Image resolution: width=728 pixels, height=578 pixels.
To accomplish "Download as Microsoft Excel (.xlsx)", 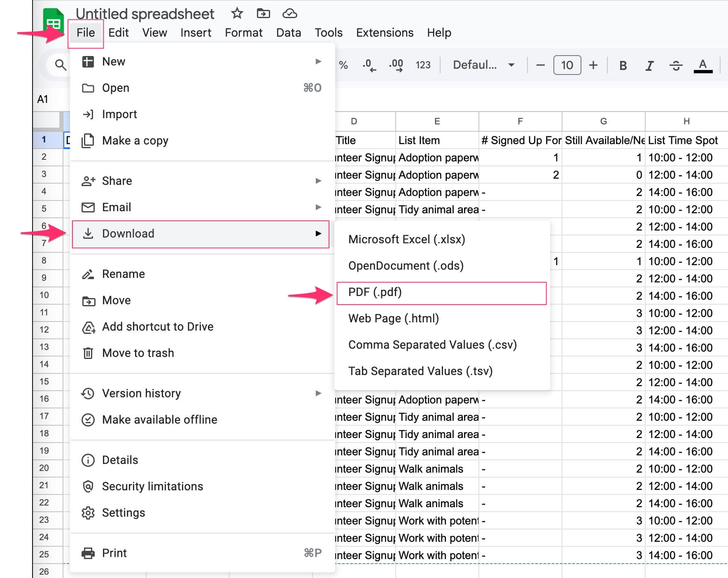I will tap(442, 239).
